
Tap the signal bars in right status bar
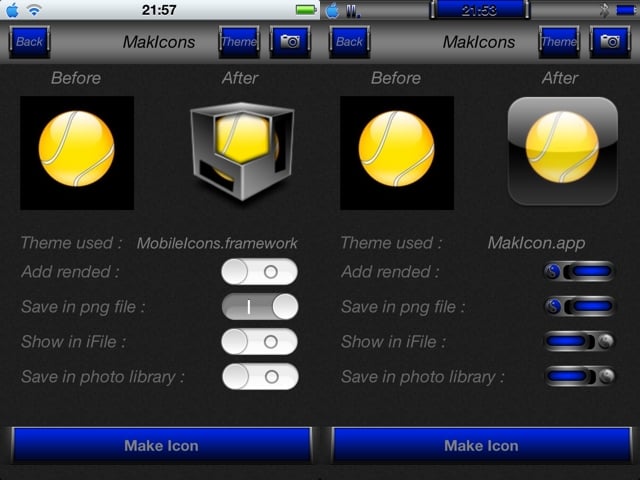(x=353, y=11)
